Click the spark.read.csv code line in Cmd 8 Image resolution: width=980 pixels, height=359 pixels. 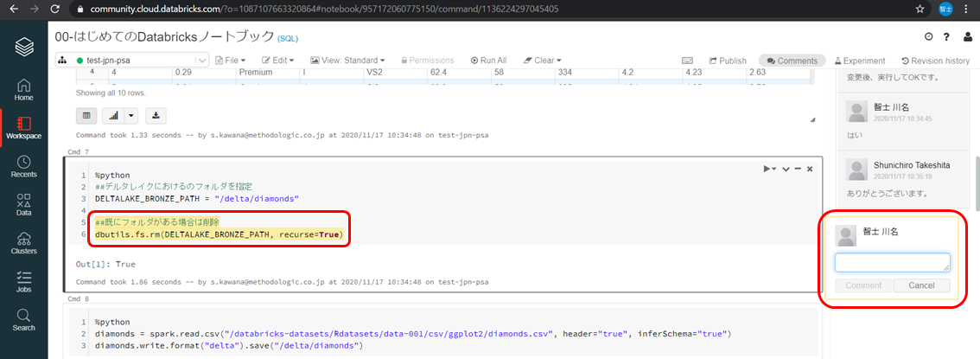[x=412, y=333]
